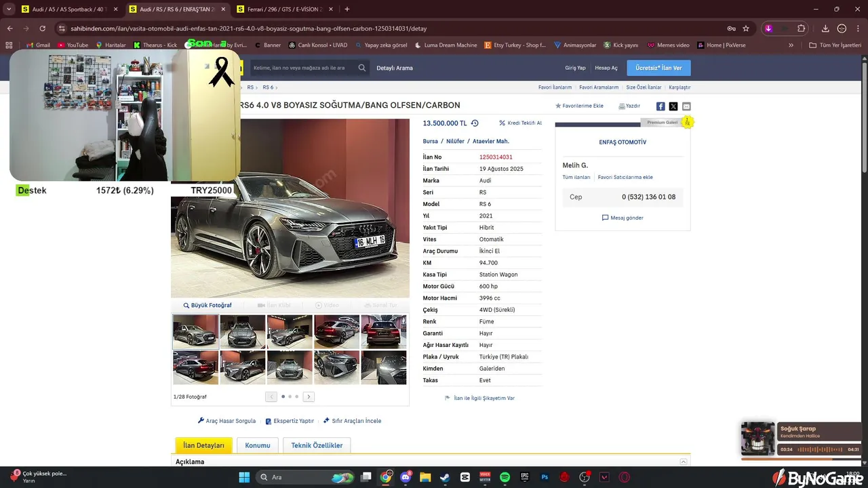This screenshot has width=868, height=488.
Task: Open Detaylı Arama advanced search
Action: [395, 68]
